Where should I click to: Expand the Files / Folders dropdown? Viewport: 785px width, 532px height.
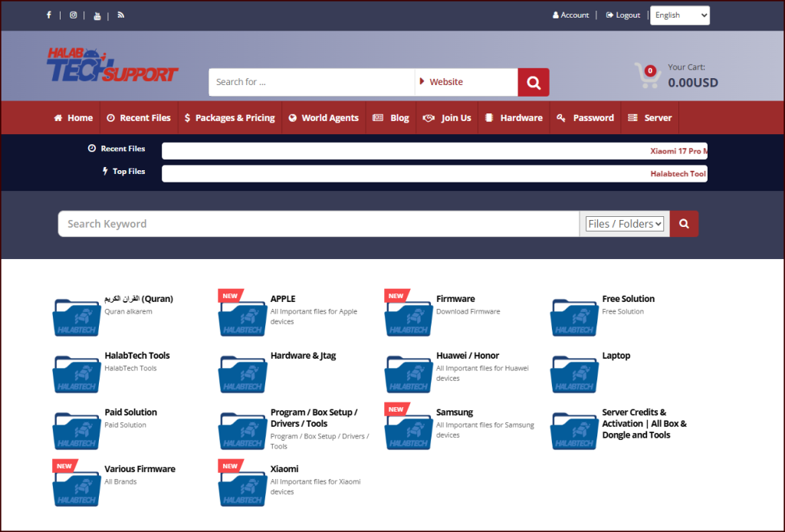624,224
